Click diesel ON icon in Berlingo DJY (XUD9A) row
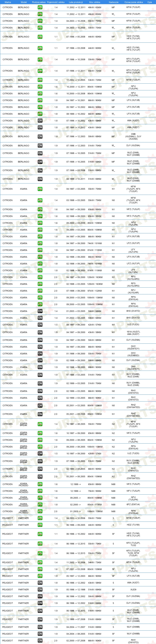Viewport: 156px width, 644px height. [x=40, y=146]
